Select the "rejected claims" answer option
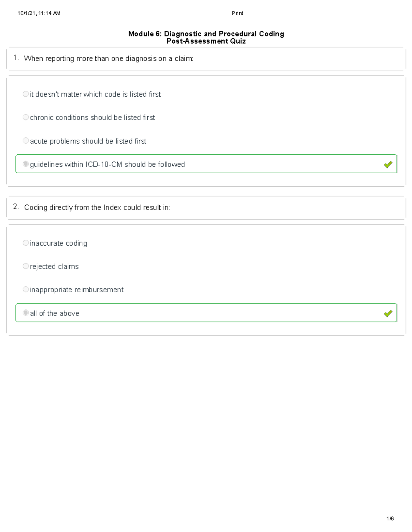The height and width of the screenshot is (532, 412). tap(26, 266)
